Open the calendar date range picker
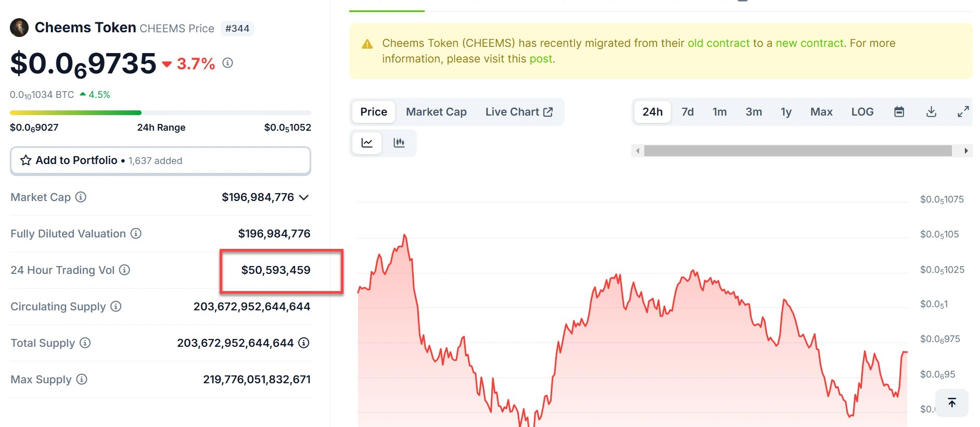Screen dimensions: 980x427 (x=899, y=112)
